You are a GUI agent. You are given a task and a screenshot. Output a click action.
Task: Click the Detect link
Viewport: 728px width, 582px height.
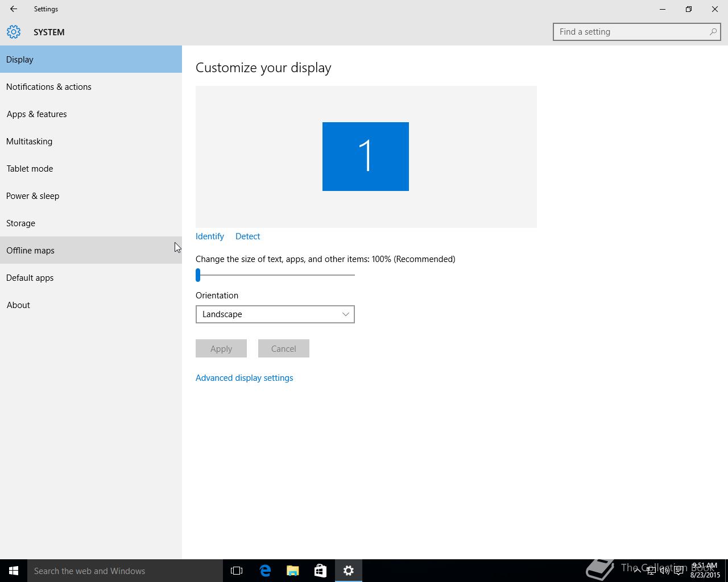(x=247, y=236)
